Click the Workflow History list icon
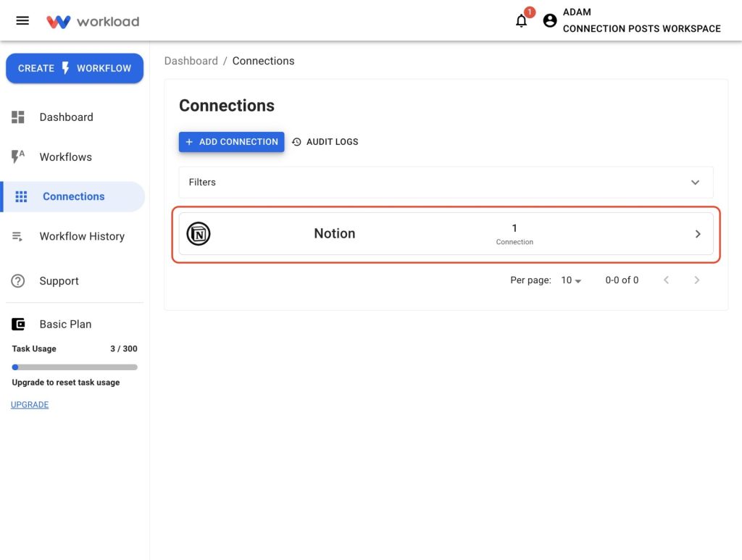Image resolution: width=742 pixels, height=560 pixels. (17, 236)
